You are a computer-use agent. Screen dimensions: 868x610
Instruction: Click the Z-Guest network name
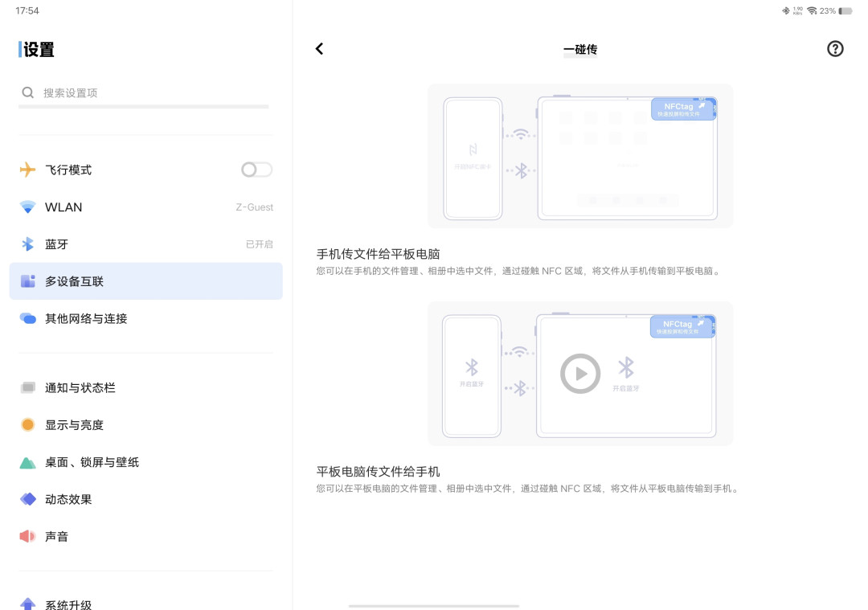tap(255, 207)
